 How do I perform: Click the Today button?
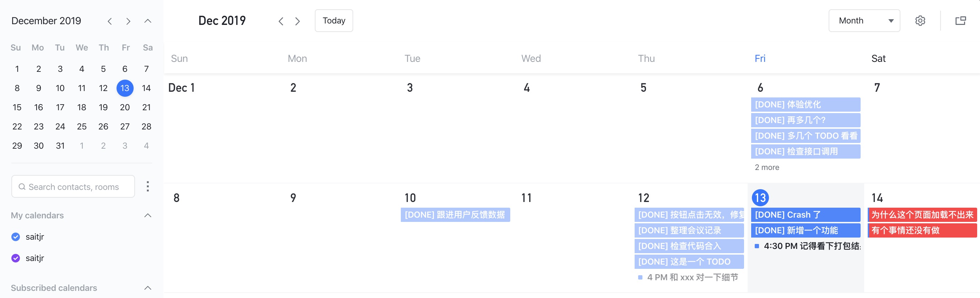click(x=334, y=21)
